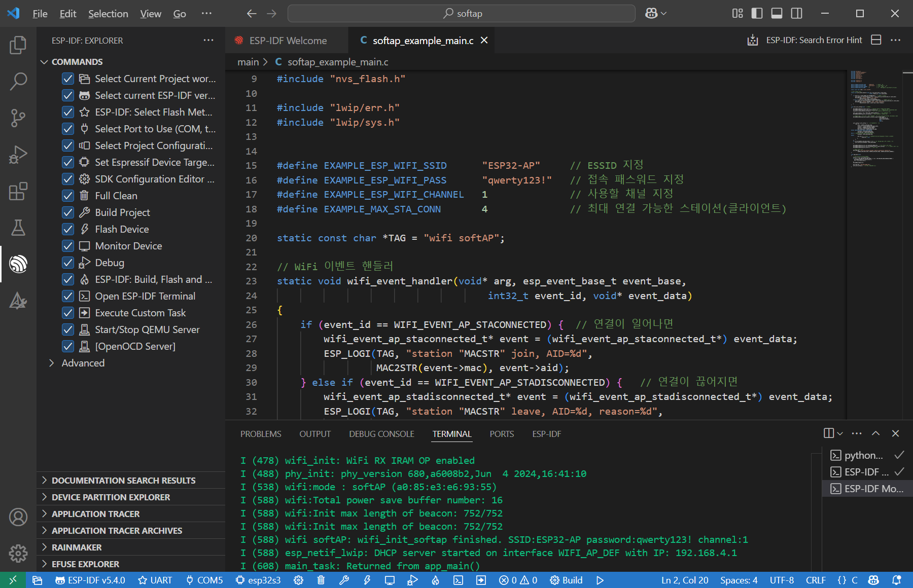Click the main breadcrumb segment

click(248, 62)
